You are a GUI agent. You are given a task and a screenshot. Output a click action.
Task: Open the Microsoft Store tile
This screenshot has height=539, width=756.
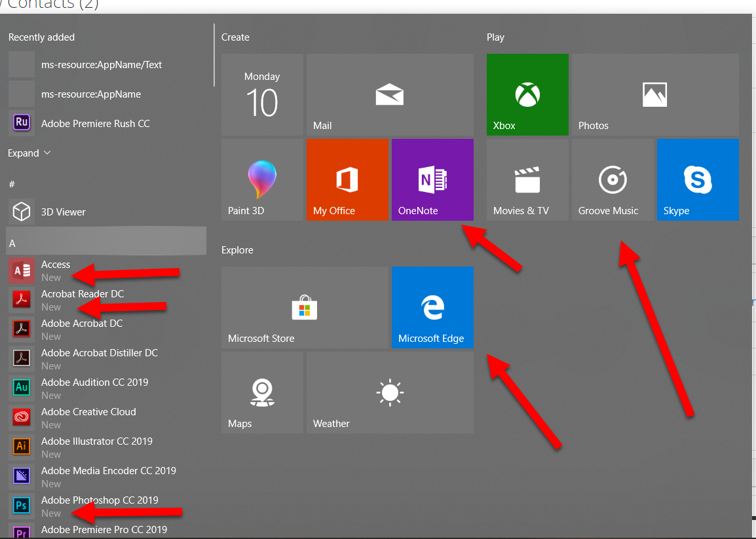(305, 308)
